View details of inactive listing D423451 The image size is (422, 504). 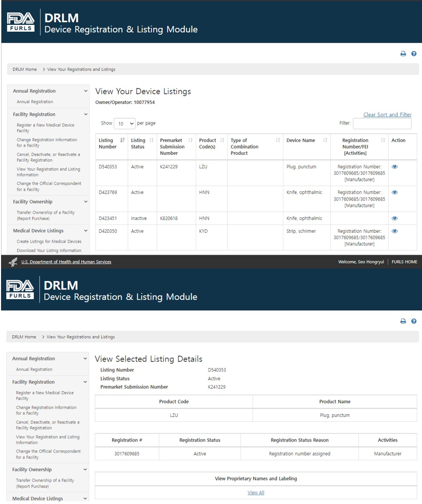tap(394, 219)
